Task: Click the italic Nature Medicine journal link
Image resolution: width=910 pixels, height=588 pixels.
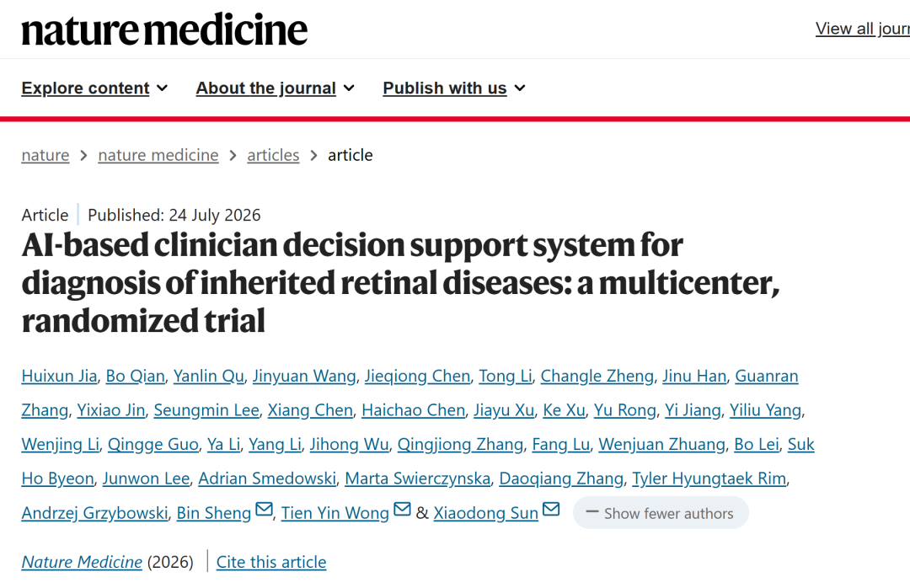Action: [x=82, y=562]
